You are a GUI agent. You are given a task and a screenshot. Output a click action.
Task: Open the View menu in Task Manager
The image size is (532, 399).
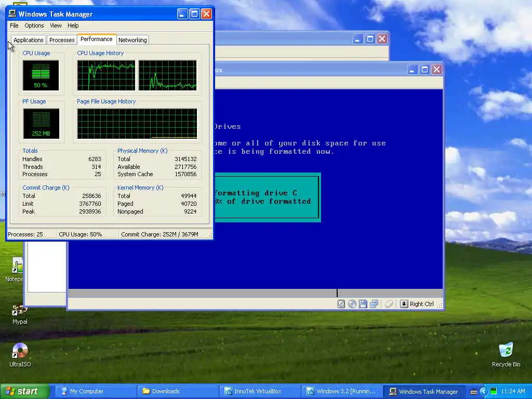tap(56, 25)
